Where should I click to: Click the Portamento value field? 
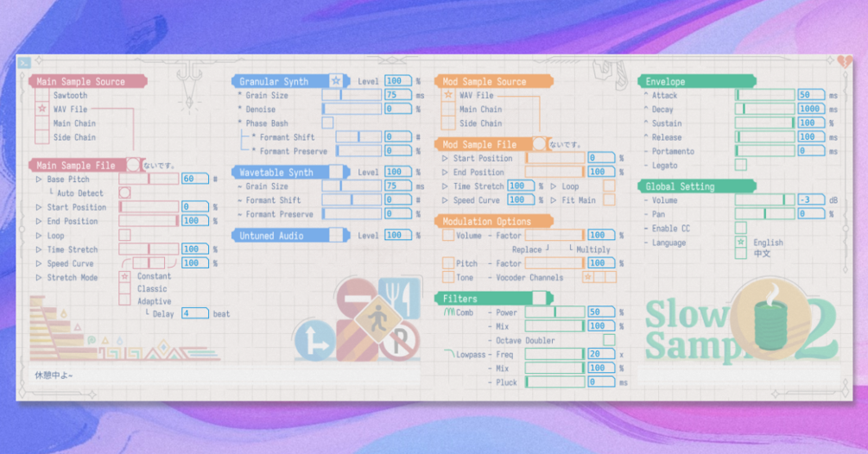tap(812, 150)
